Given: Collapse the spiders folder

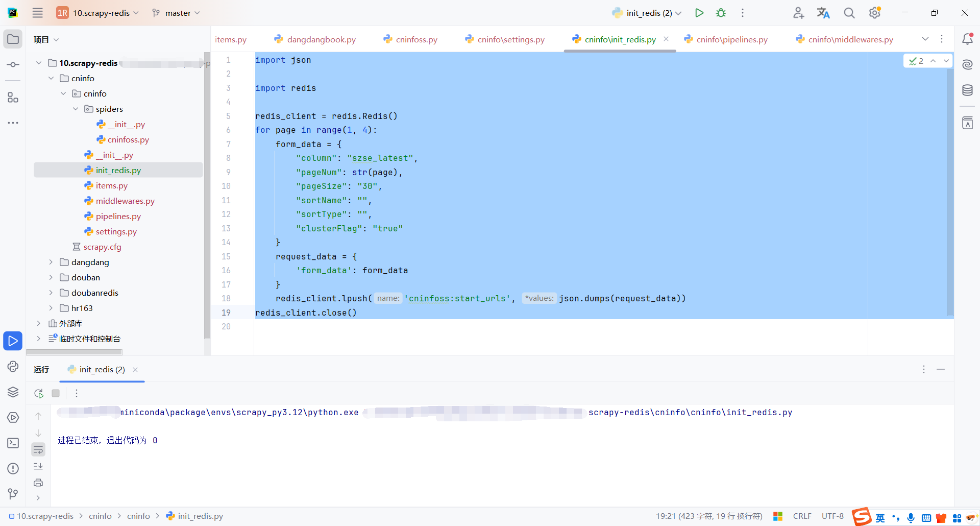Looking at the screenshot, I should 76,109.
